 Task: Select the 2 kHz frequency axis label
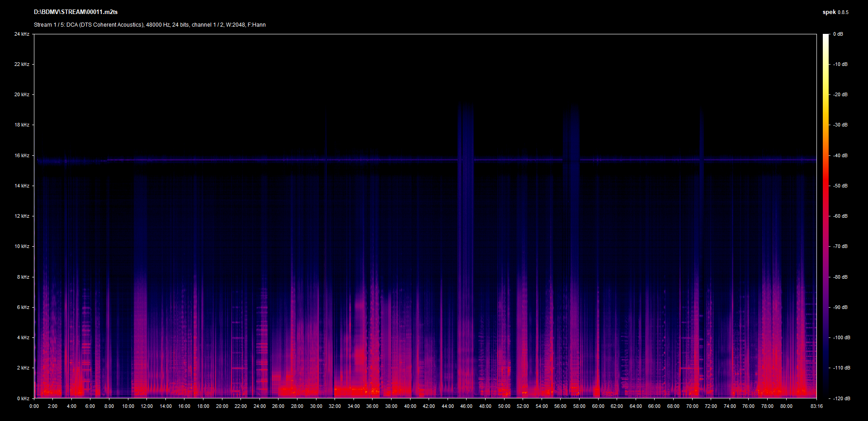point(23,368)
